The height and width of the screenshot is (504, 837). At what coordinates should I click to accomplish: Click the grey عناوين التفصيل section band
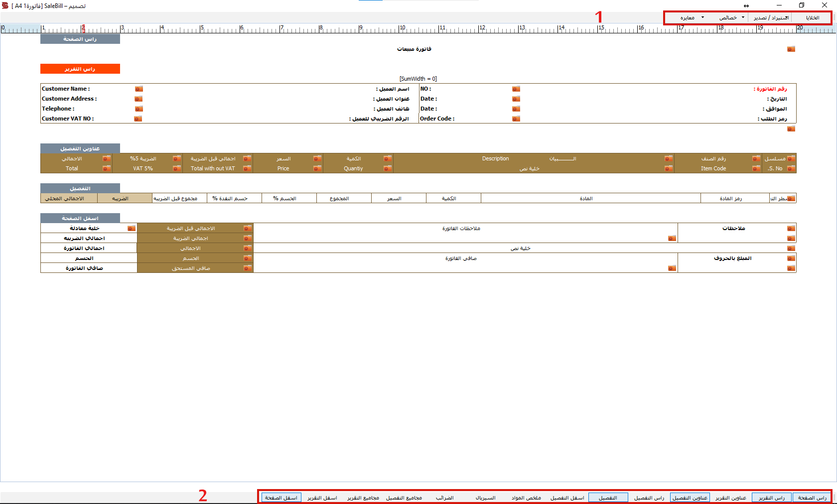[80, 148]
